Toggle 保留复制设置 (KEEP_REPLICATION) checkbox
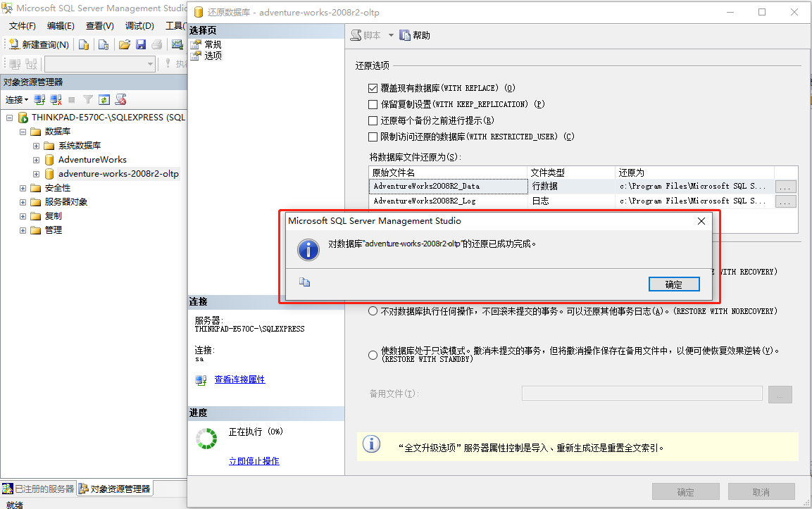The height and width of the screenshot is (509, 812). (x=373, y=104)
